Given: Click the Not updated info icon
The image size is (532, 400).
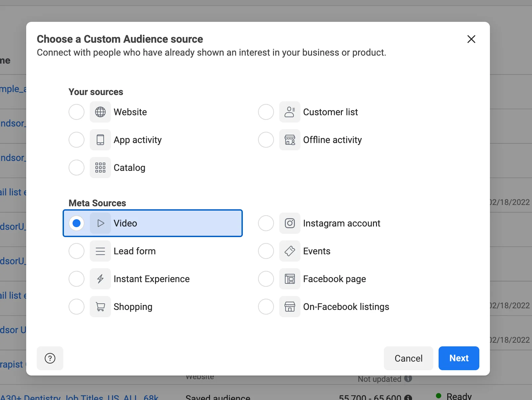Looking at the screenshot, I should [x=408, y=378].
